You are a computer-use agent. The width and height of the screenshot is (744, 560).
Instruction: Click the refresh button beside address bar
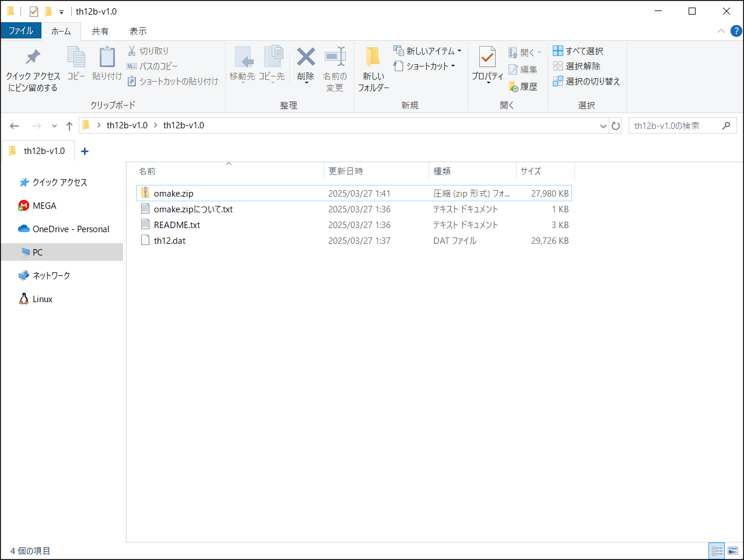616,125
